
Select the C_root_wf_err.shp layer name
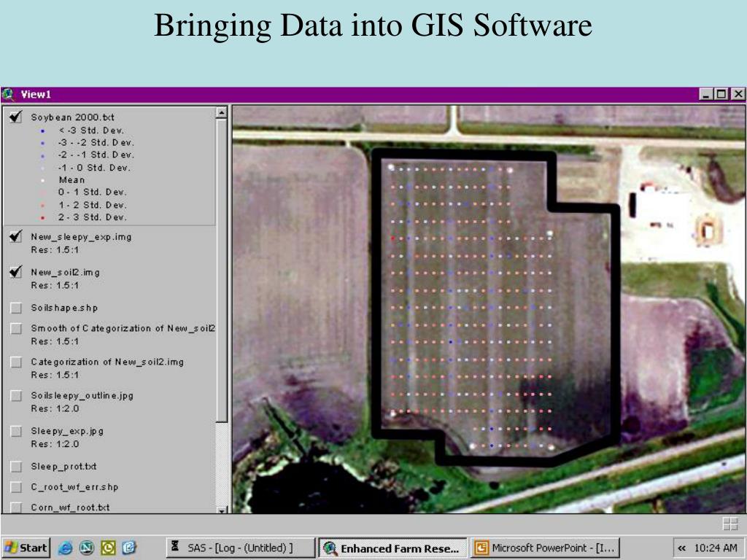click(x=74, y=487)
